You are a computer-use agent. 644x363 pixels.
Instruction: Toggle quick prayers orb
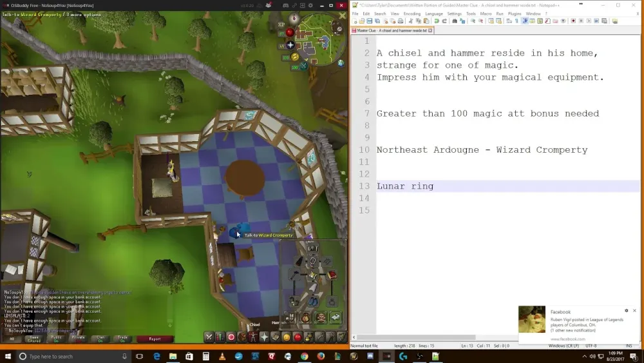coord(290,44)
